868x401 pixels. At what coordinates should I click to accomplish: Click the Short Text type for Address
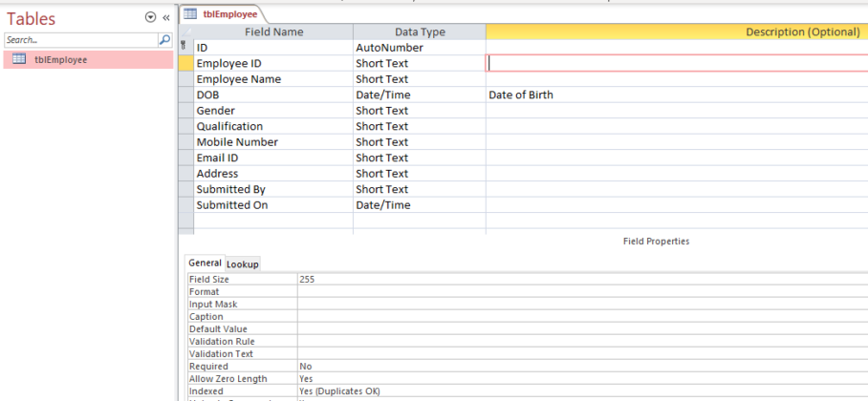(x=420, y=174)
